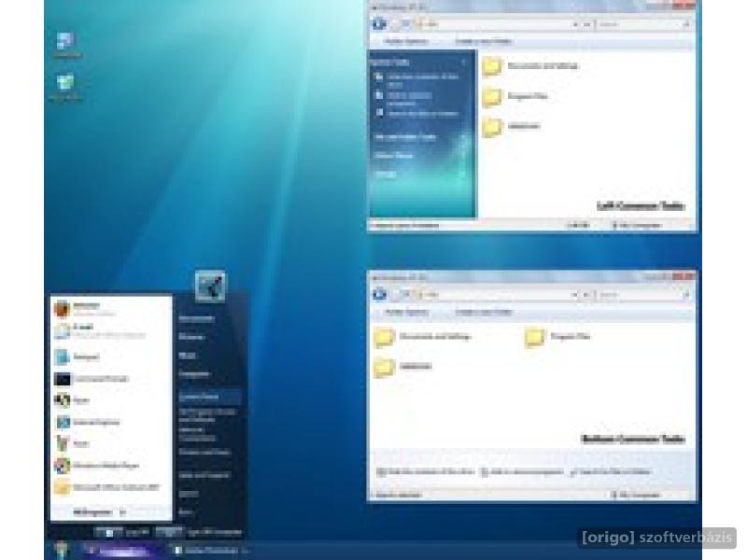Click 'Hide the contents of this drive' in bottom window

pos(426,472)
